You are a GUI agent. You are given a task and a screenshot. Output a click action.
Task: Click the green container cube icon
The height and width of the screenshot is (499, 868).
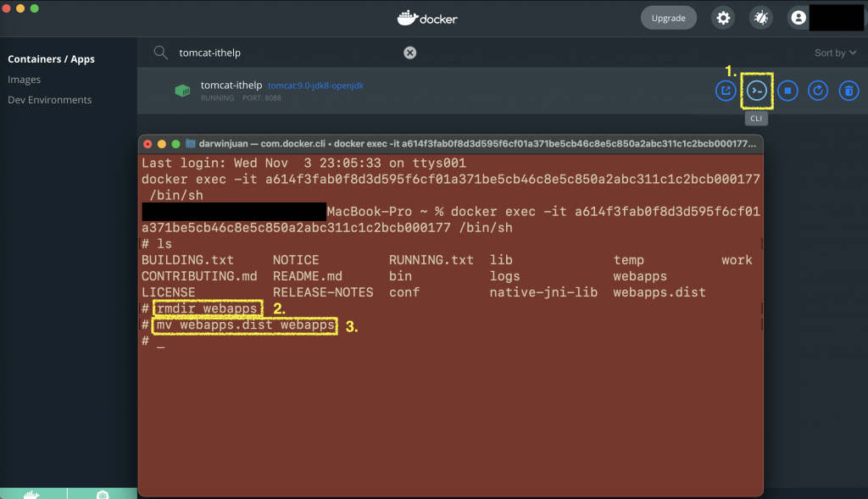182,91
